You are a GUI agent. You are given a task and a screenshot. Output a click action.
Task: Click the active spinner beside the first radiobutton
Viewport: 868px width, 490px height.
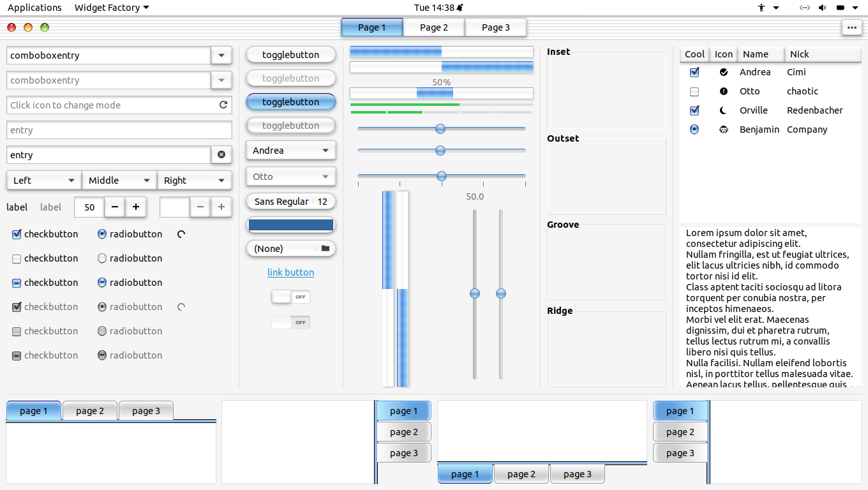[181, 234]
